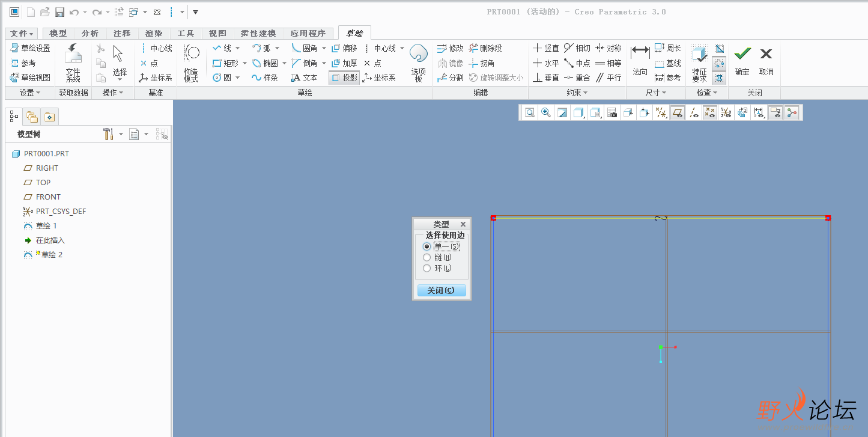Open the File menu
The height and width of the screenshot is (437, 868).
[22, 34]
